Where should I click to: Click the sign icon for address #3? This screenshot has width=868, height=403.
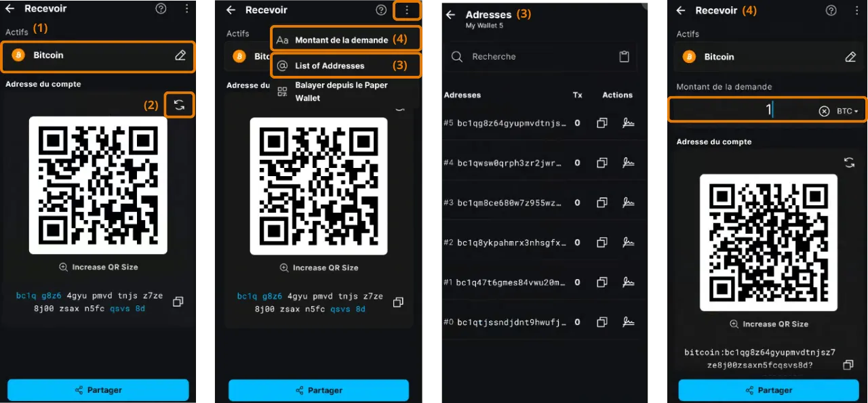629,203
